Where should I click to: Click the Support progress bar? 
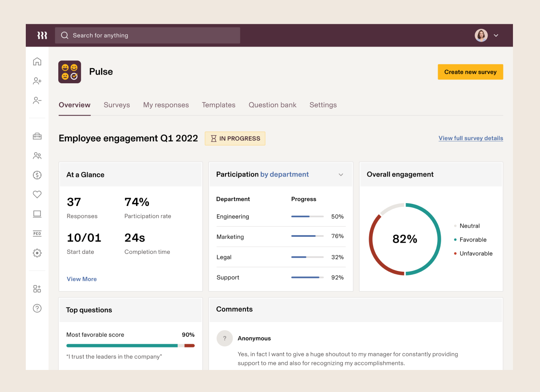tap(307, 277)
